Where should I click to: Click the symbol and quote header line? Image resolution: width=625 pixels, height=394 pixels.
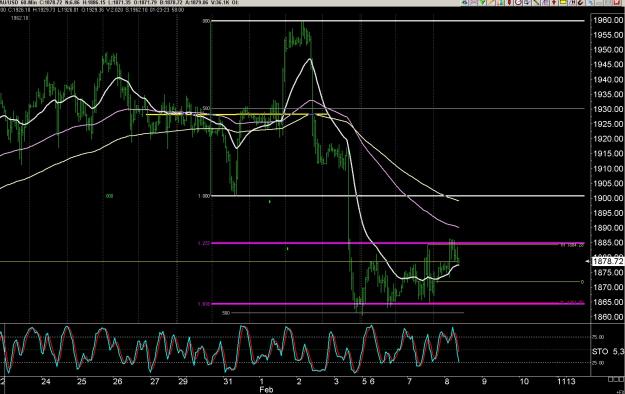(120, 2)
